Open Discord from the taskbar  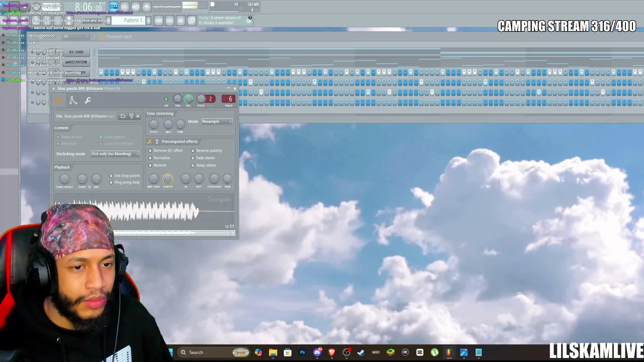coord(317,352)
